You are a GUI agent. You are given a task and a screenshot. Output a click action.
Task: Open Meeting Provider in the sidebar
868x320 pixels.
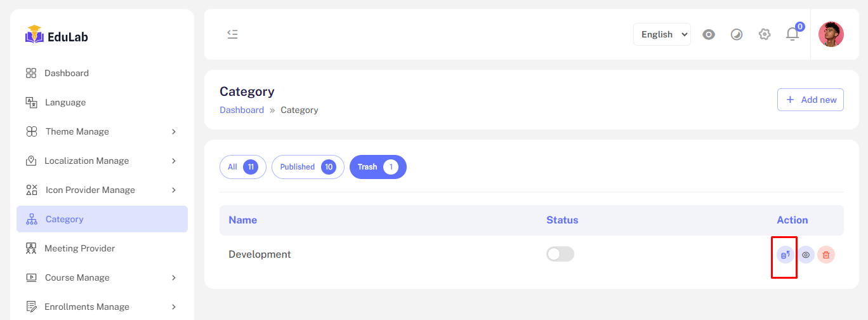coord(79,248)
